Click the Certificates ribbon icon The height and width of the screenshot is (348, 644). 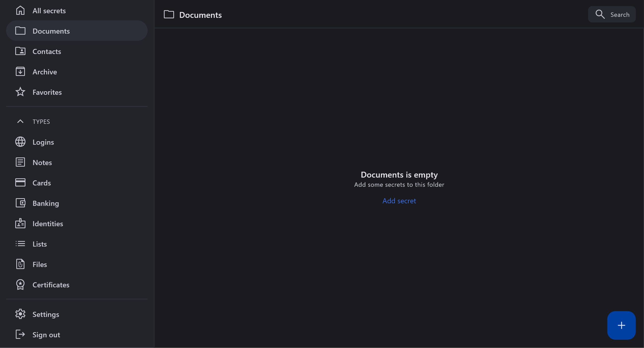tap(20, 285)
